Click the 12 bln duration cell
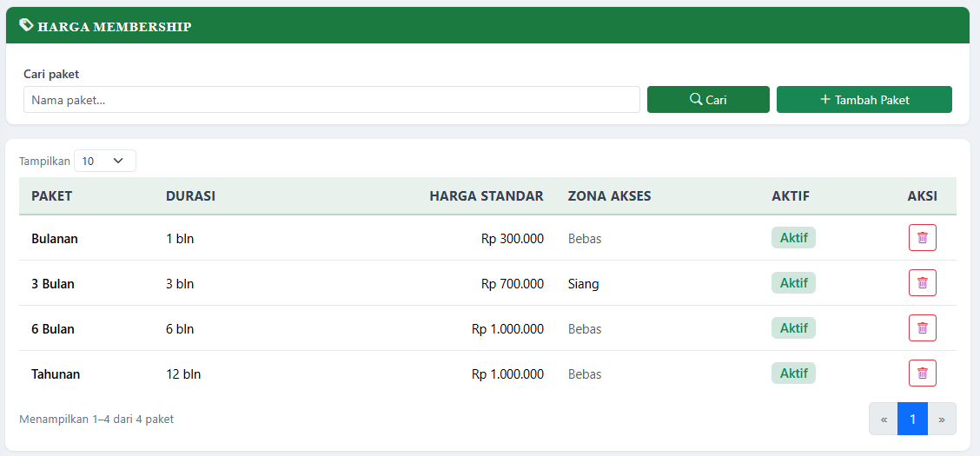 183,374
